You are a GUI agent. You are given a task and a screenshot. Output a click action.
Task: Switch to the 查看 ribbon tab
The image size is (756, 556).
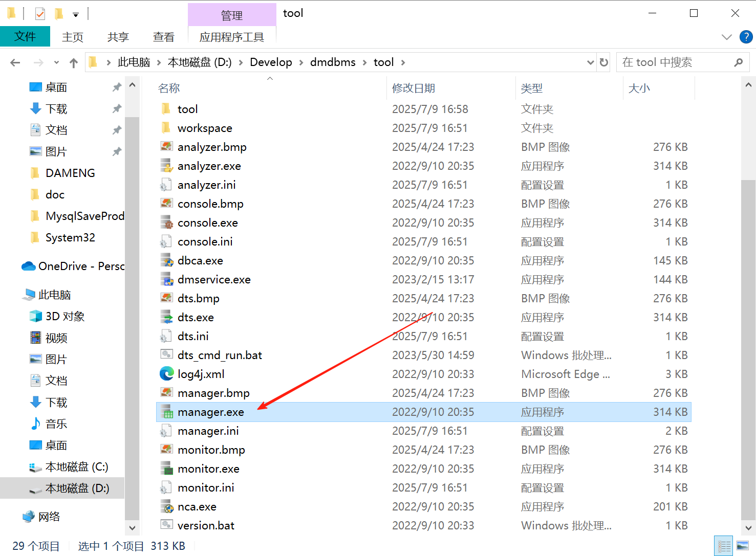click(164, 37)
